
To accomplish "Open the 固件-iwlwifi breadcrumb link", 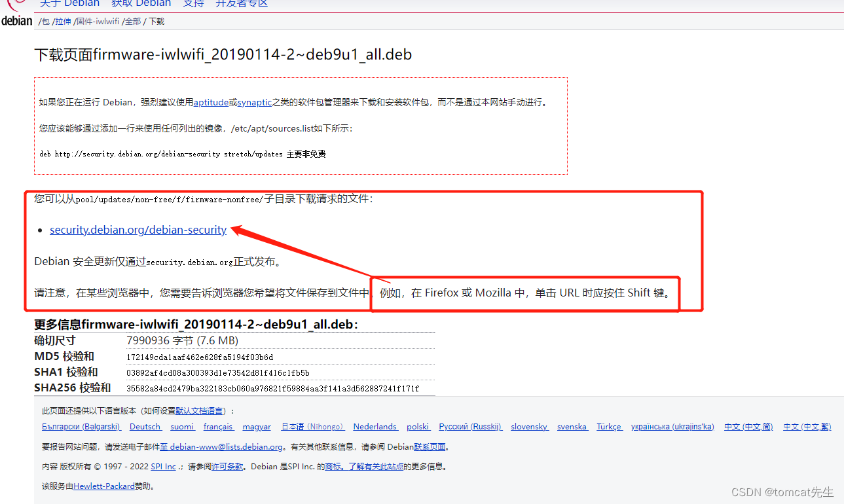I will pos(98,22).
